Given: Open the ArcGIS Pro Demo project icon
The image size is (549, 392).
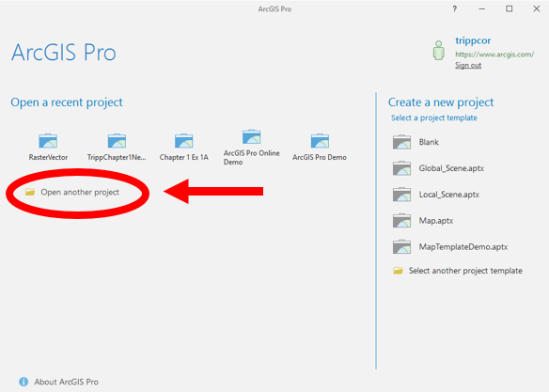Looking at the screenshot, I should (x=320, y=141).
